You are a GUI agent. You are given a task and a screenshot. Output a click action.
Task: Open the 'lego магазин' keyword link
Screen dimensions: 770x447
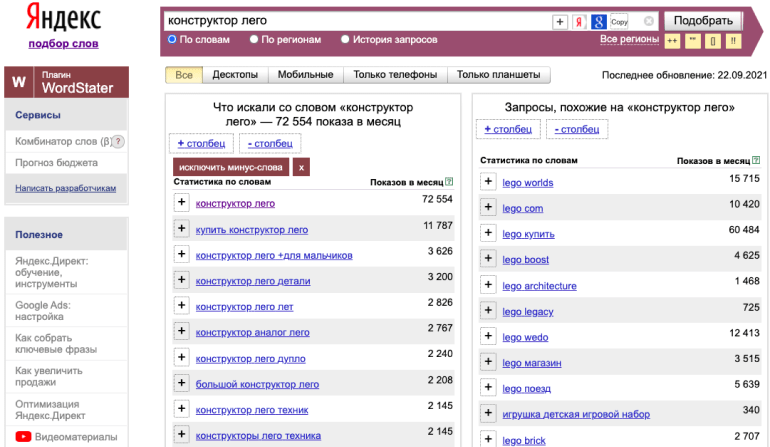532,363
